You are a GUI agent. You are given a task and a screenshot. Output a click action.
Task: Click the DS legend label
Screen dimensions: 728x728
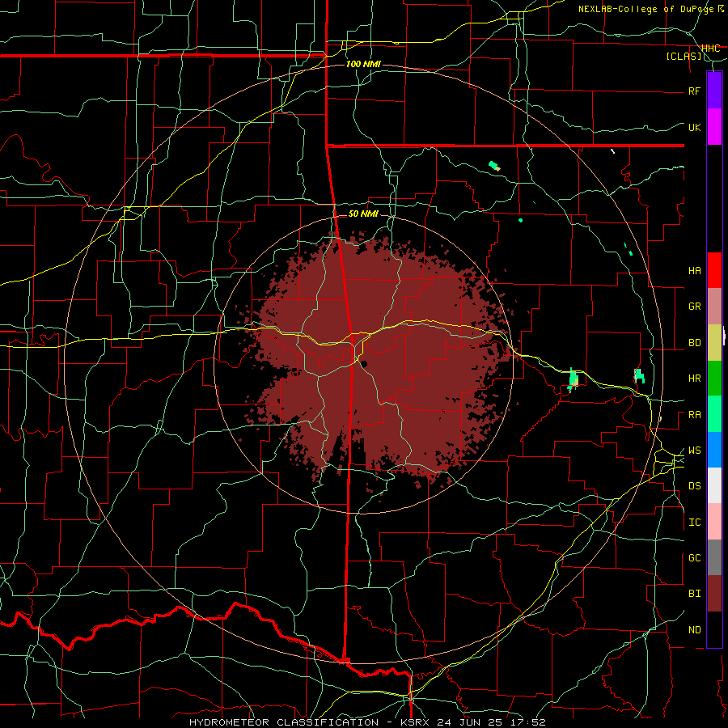(x=695, y=486)
